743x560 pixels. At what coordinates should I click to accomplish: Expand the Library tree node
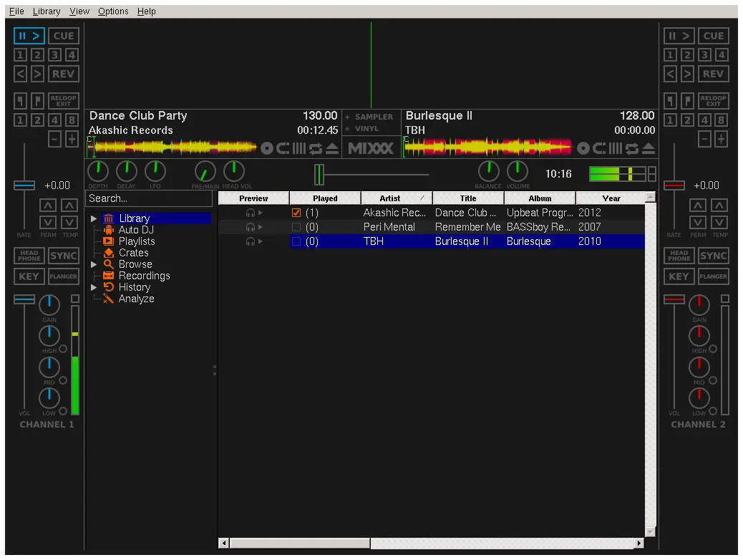click(94, 218)
